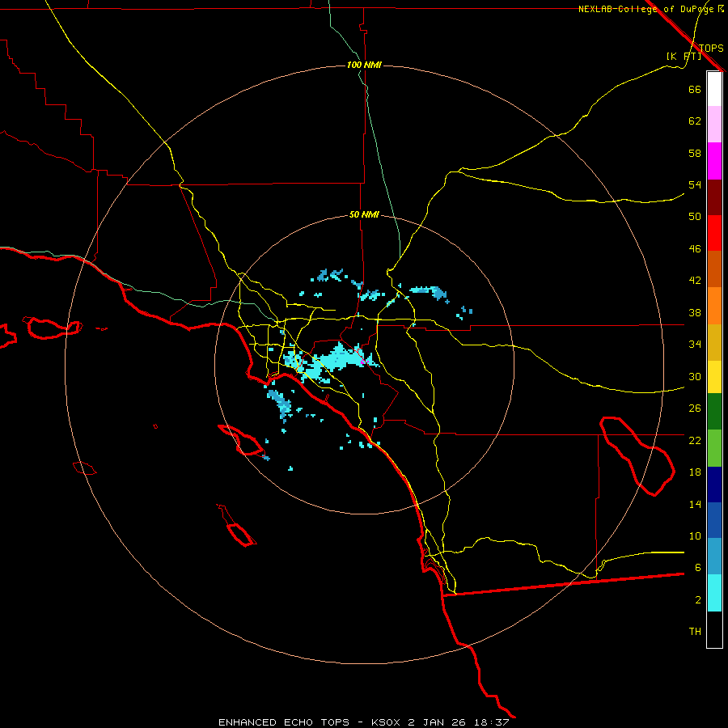Click the "38" legend value

pyautogui.click(x=695, y=312)
